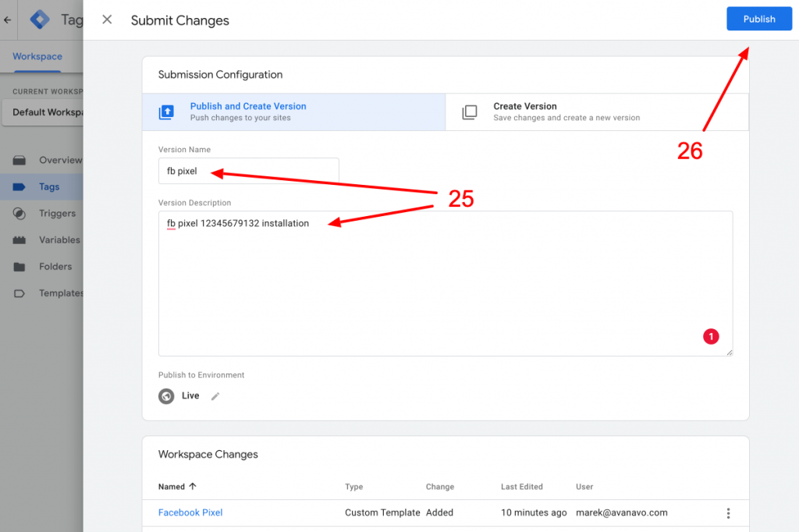Screen dimensions: 799x532
Task: Select Tags in the sidebar
Action: 49,186
